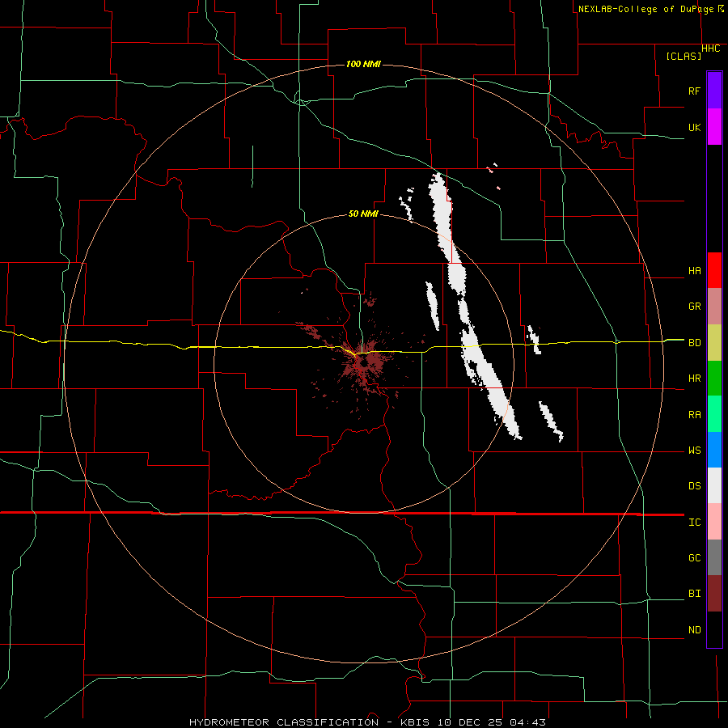Click the HYDROMETEOR CLASSIFICATION title text
728x728 pixels.
284,722
